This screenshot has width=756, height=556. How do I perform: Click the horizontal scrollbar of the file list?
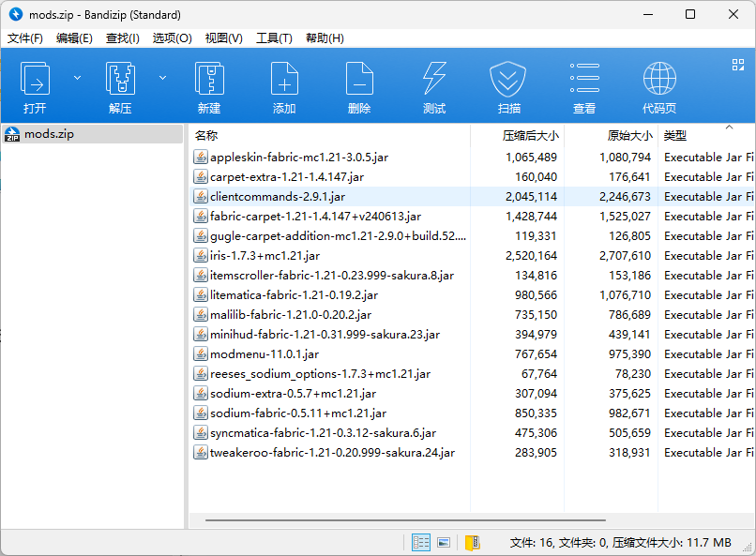(405, 520)
